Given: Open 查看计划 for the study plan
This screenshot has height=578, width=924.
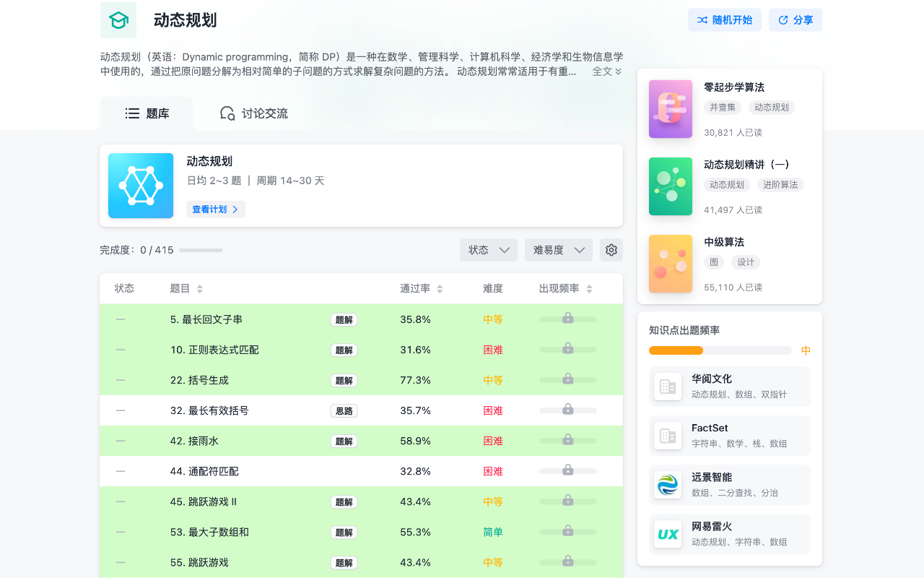Looking at the screenshot, I should 215,209.
